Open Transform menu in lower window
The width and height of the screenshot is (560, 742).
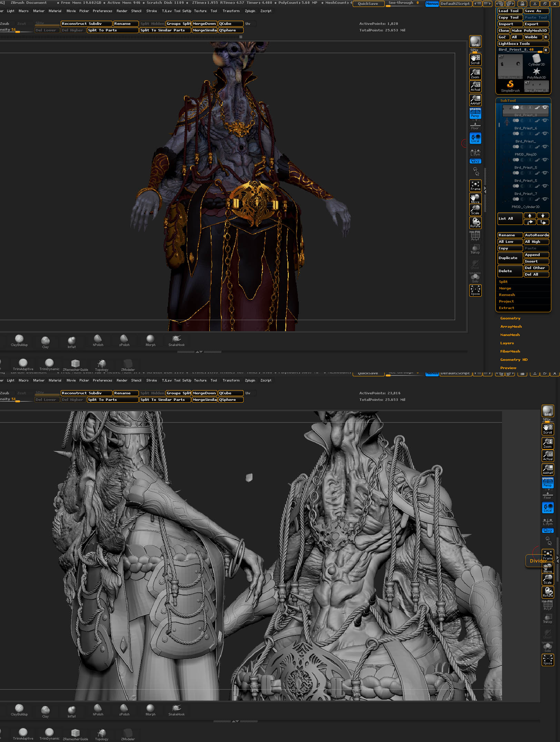231,380
